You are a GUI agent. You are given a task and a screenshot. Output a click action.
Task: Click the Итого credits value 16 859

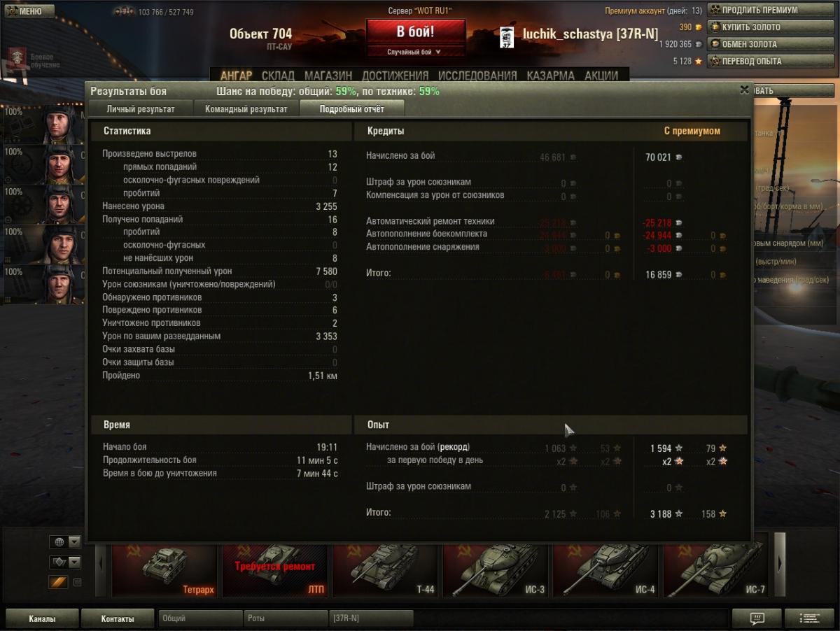[x=658, y=275]
